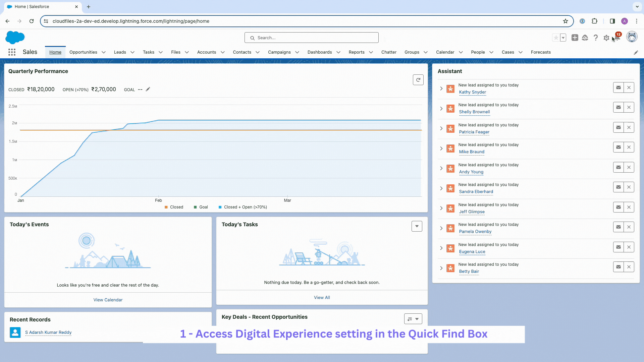
Task: Click View All tasks link
Action: click(322, 298)
